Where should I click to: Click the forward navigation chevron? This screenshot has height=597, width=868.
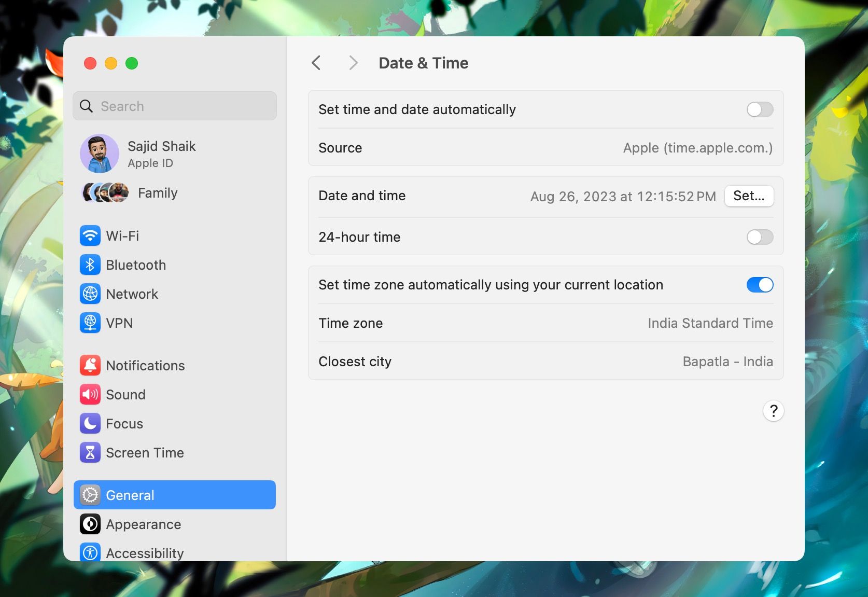(353, 62)
